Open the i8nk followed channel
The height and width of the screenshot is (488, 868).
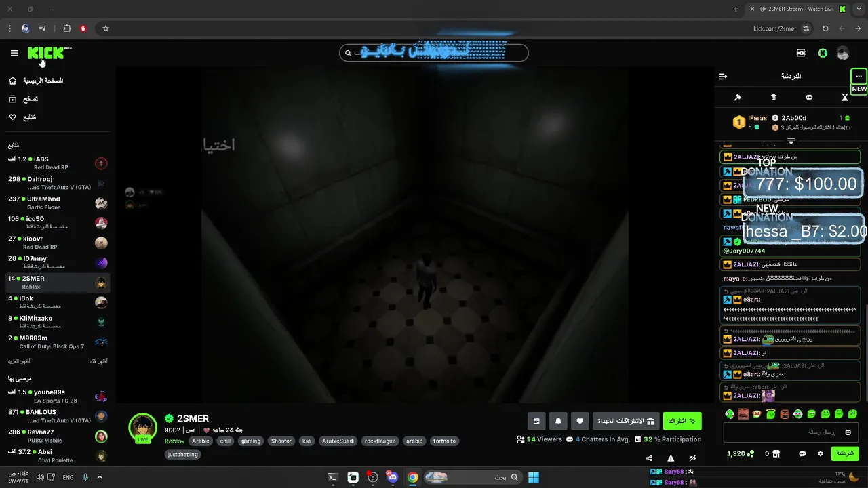coord(58,302)
